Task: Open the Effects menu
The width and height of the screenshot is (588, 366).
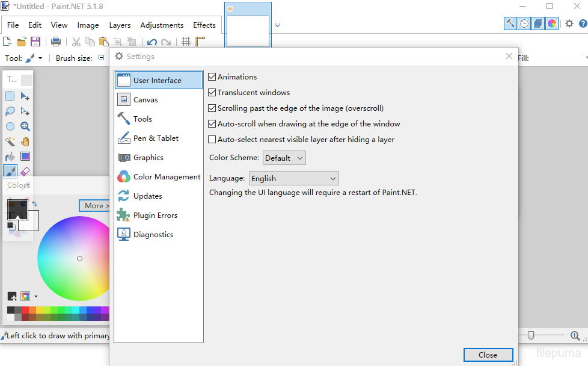Action: click(204, 25)
